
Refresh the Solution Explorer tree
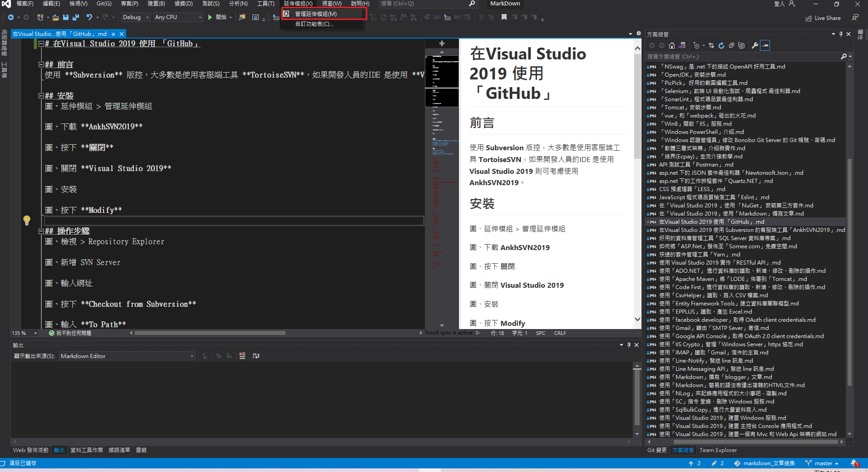coord(721,45)
